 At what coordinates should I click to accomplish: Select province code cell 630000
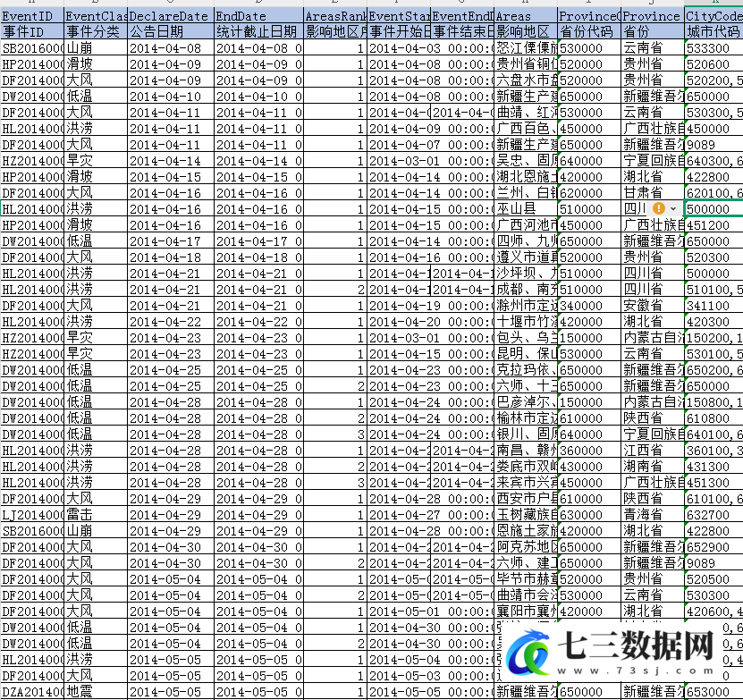point(589,515)
